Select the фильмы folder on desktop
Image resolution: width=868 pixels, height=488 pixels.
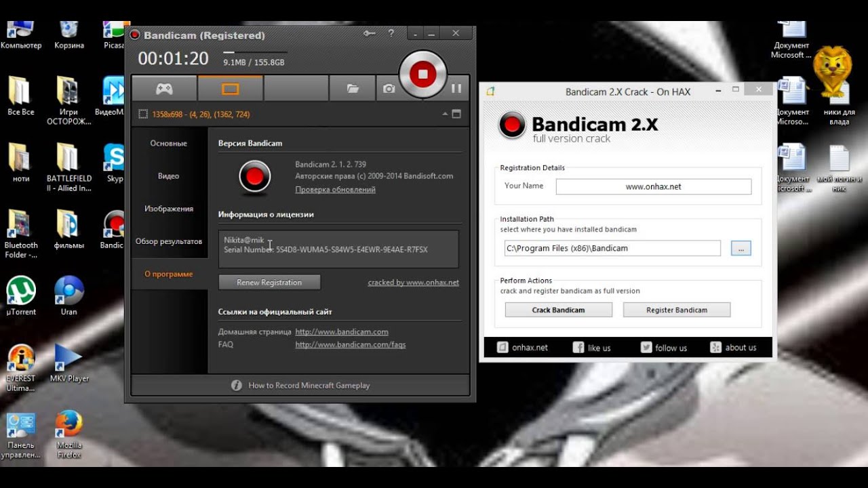click(x=68, y=230)
